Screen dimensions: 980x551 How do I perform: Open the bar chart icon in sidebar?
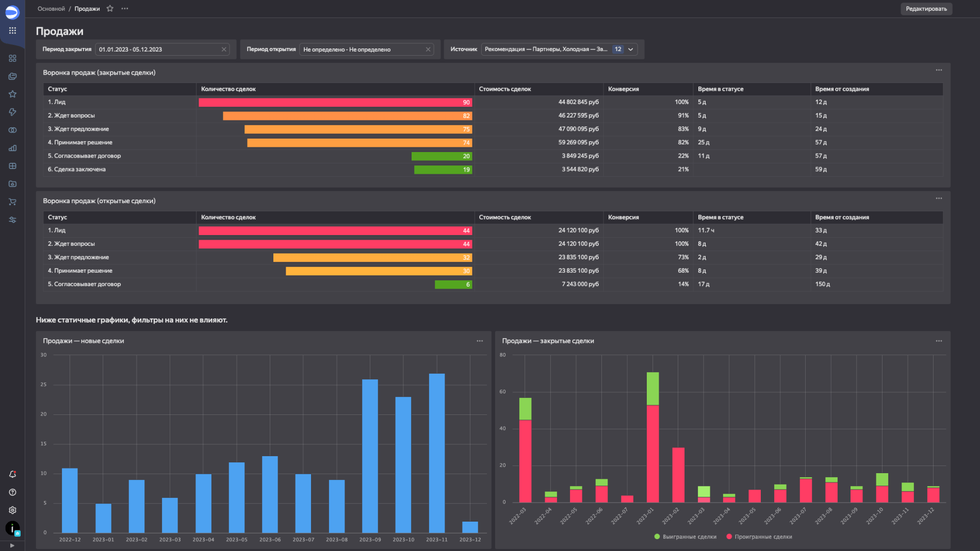[12, 148]
